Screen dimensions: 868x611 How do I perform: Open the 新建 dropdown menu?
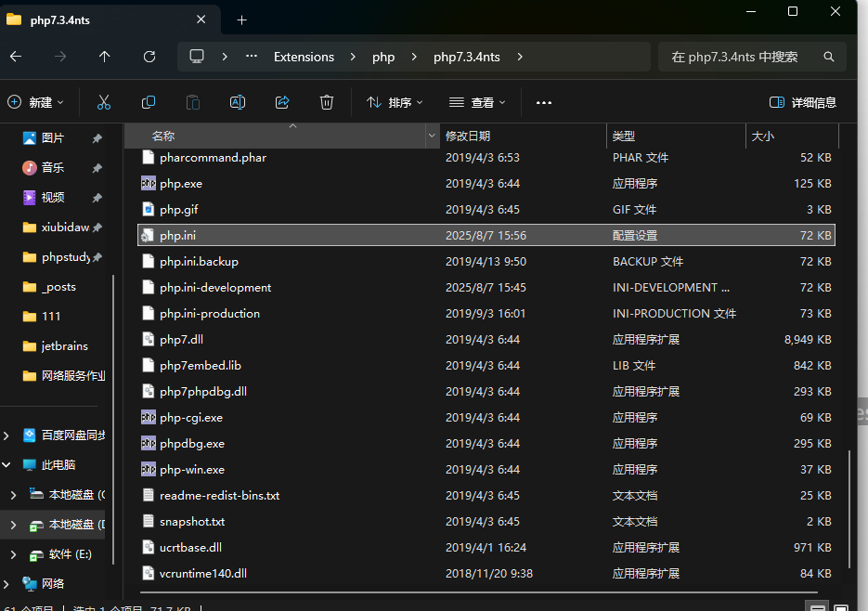35,102
